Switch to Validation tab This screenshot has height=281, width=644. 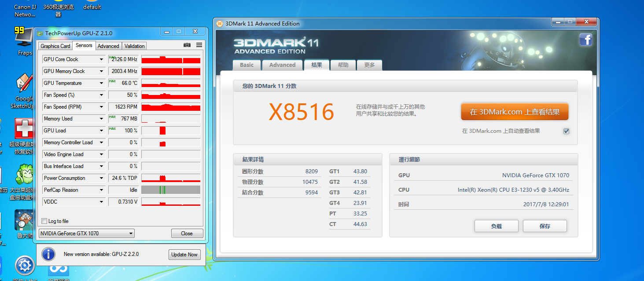(x=134, y=46)
